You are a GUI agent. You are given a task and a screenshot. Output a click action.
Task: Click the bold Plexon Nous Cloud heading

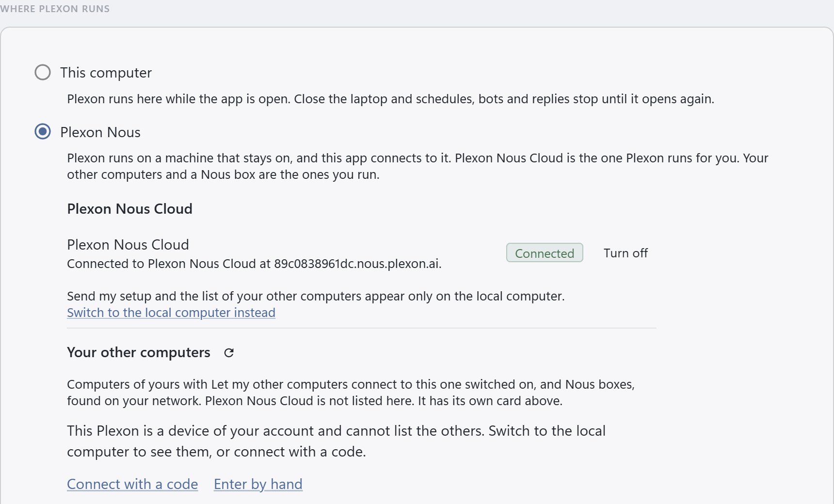[x=129, y=209]
